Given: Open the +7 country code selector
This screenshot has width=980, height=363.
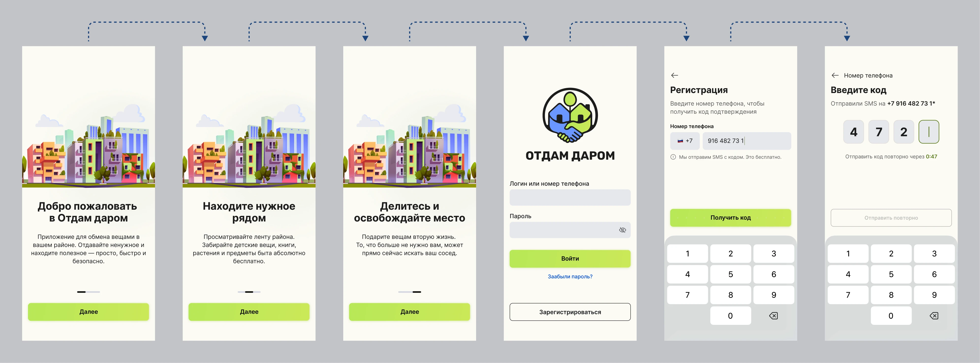Looking at the screenshot, I should [x=685, y=141].
